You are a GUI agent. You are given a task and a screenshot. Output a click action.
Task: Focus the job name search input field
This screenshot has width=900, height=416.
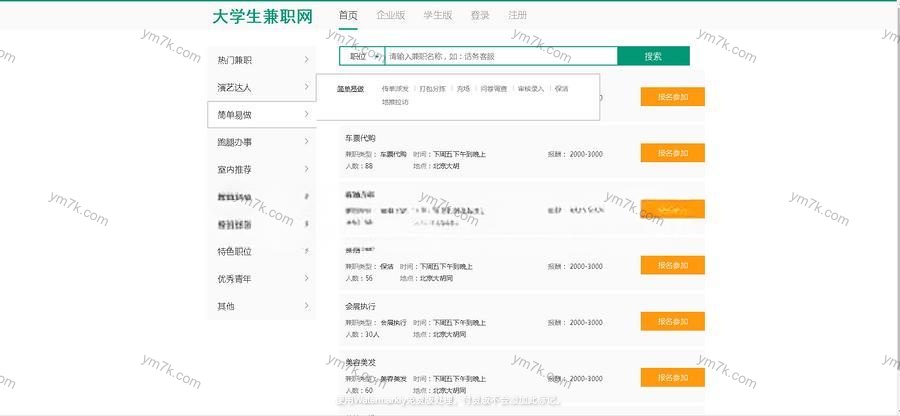tap(500, 56)
